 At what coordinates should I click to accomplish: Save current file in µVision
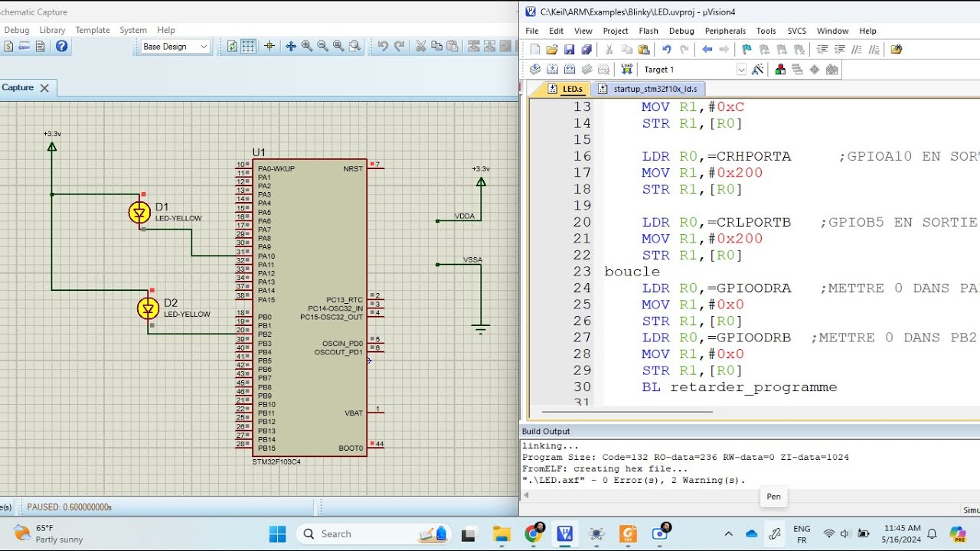coord(569,50)
